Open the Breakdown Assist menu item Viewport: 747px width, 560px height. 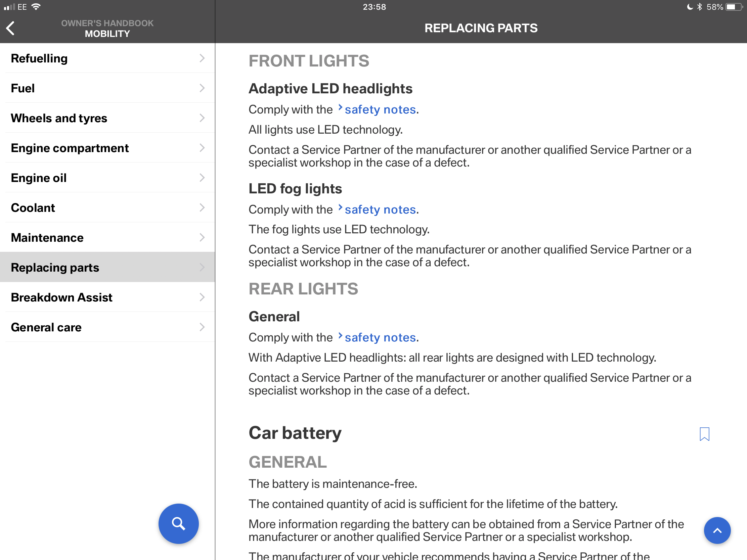(61, 297)
